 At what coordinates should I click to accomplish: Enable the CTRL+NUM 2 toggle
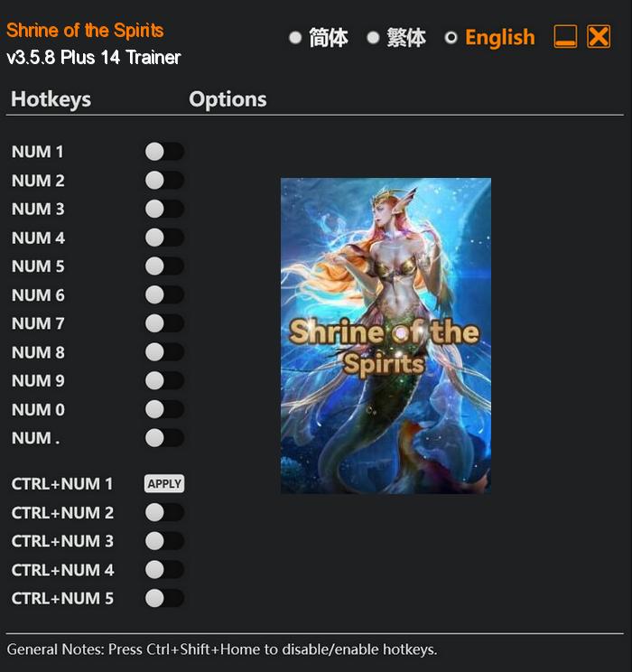(164, 512)
